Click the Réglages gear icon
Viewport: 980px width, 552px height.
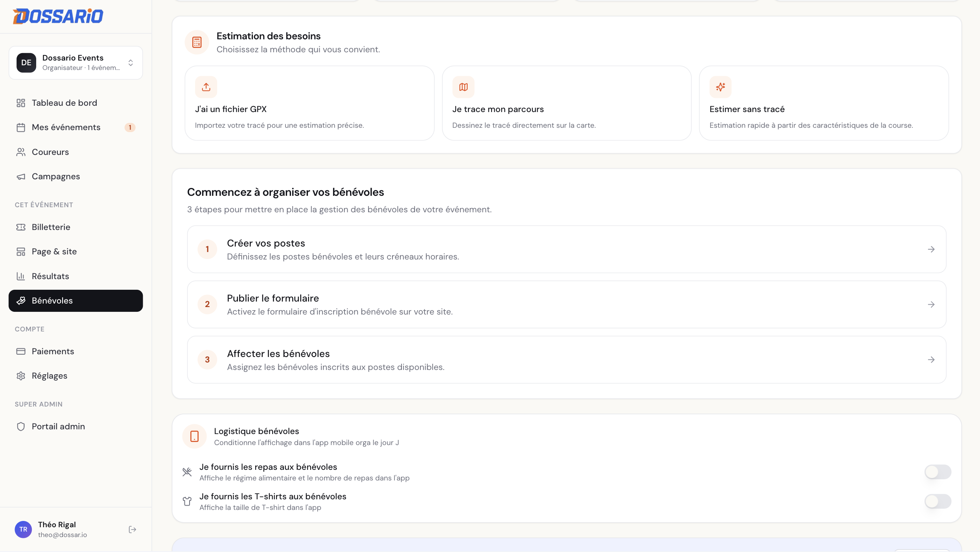(21, 376)
